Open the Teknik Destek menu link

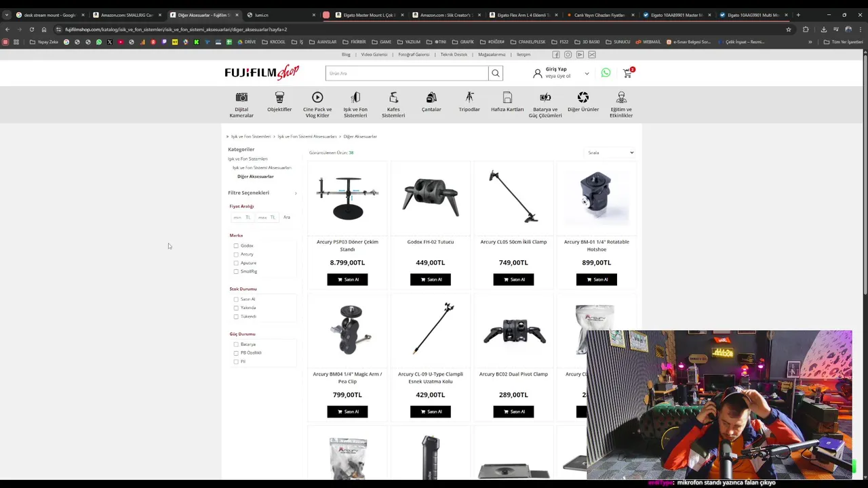[x=454, y=54]
